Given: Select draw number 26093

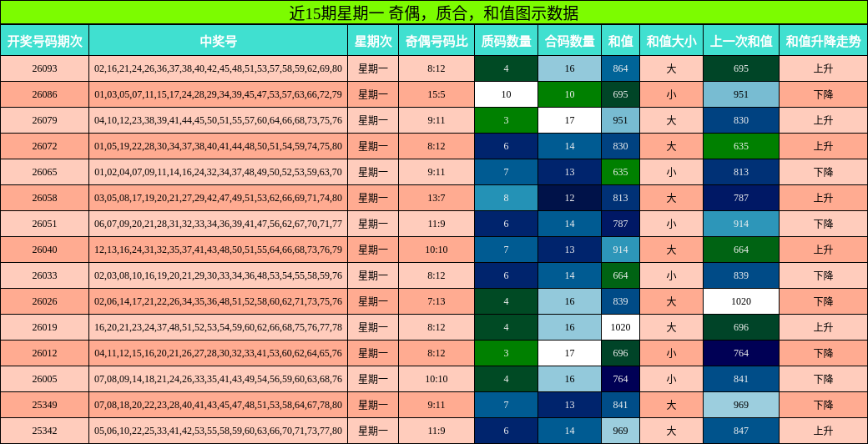Looking at the screenshot, I should click(45, 68).
